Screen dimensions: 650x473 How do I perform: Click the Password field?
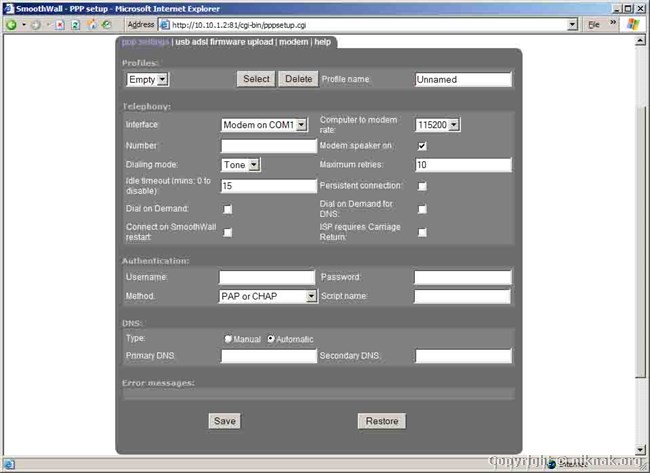click(463, 277)
